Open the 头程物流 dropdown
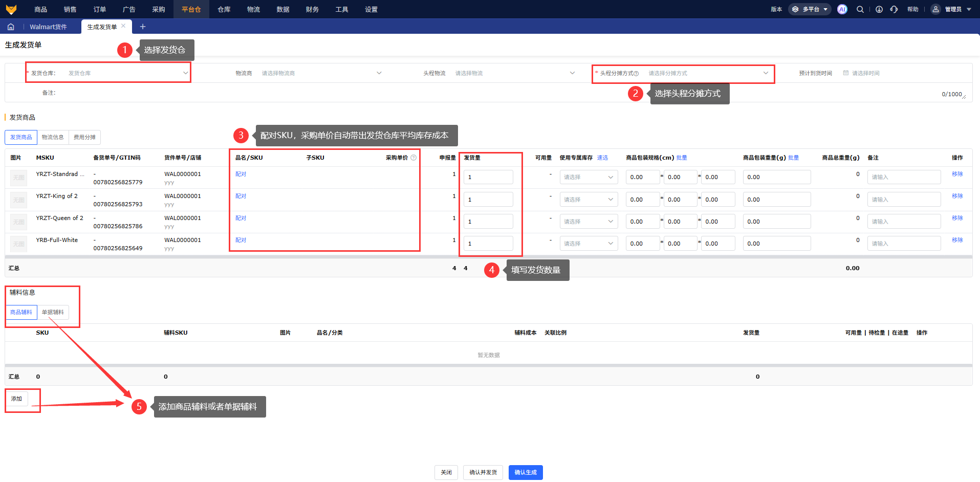Screen dimensions: 980x482 [x=515, y=73]
